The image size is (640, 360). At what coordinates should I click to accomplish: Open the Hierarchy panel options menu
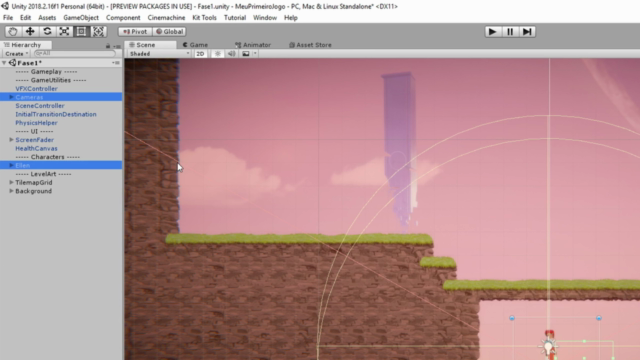117,46
